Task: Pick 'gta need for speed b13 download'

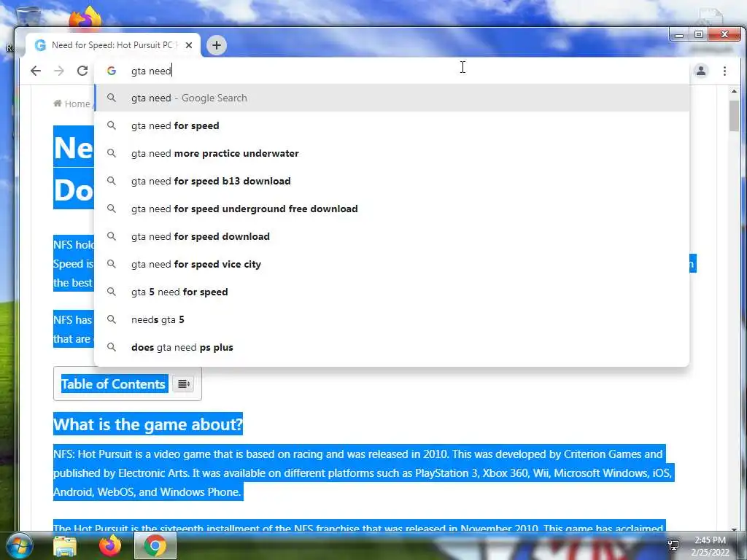Action: pyautogui.click(x=392, y=181)
